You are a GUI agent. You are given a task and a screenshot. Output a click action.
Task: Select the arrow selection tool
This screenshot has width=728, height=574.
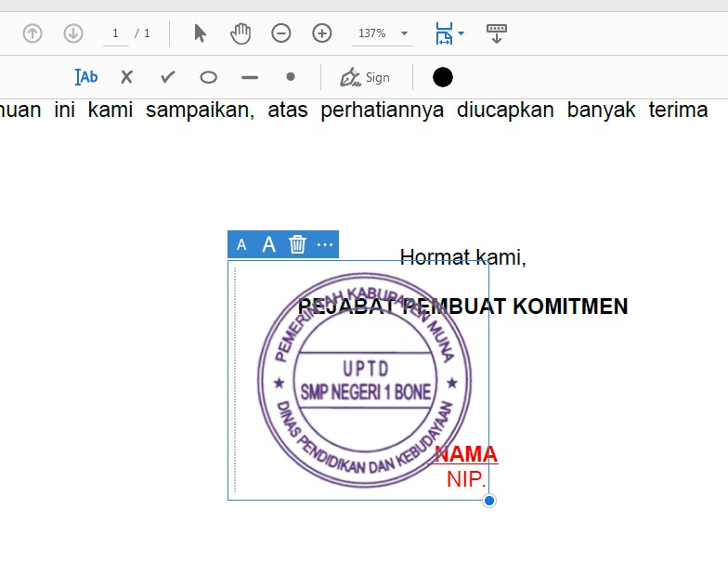(201, 33)
